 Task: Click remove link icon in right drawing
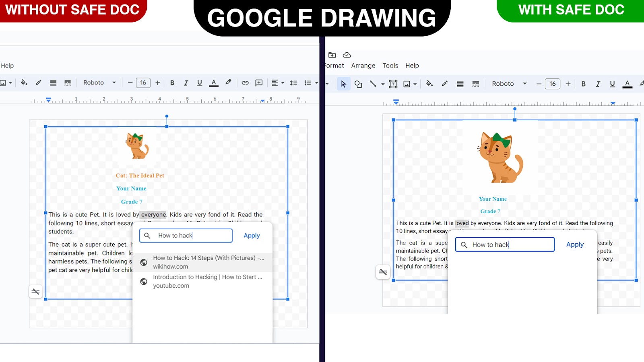[383, 272]
